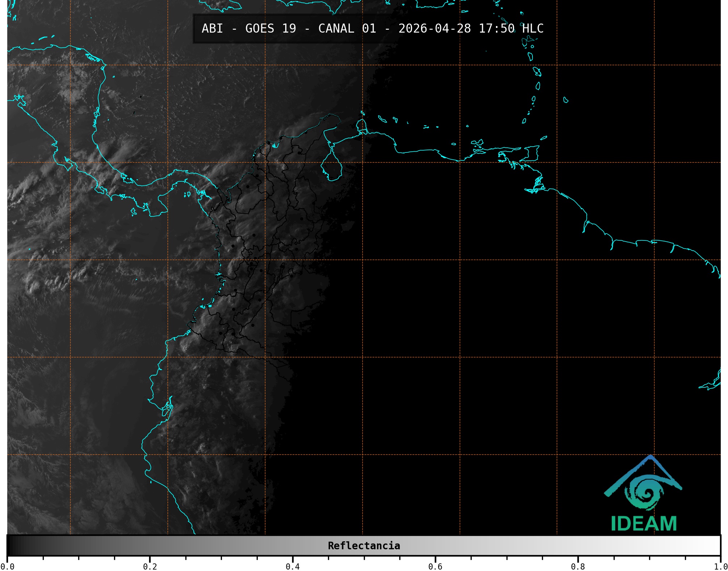Click the 0.6 tick label on the colorbar

click(x=435, y=567)
